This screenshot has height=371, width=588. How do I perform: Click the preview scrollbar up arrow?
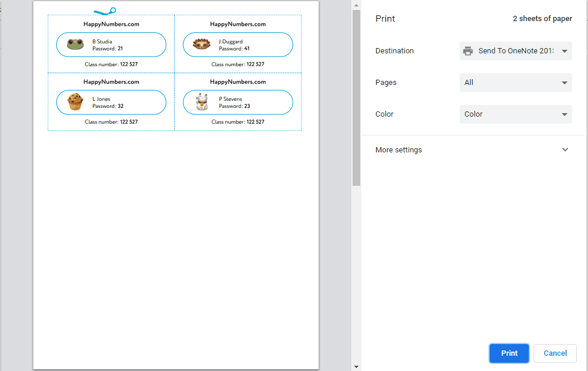click(x=356, y=5)
